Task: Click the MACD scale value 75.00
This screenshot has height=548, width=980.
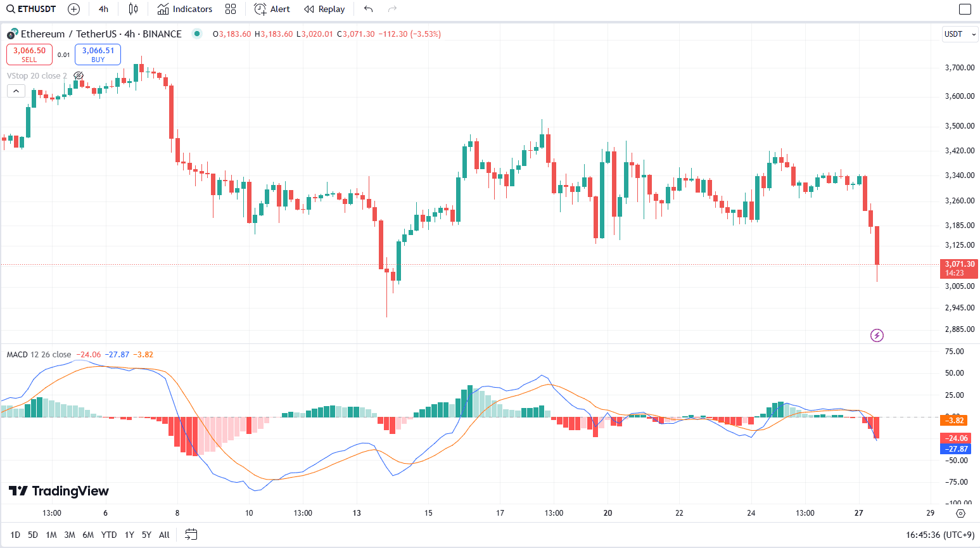Action: 954,352
